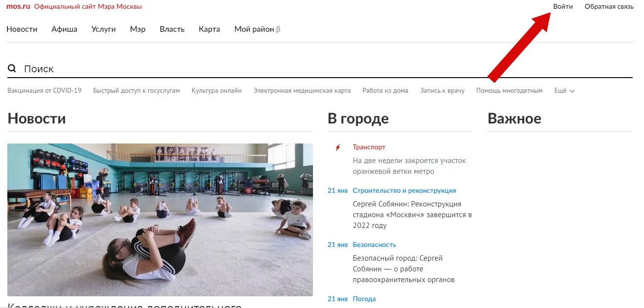Open the gym children news photo
The image size is (644, 308).
click(x=160, y=220)
